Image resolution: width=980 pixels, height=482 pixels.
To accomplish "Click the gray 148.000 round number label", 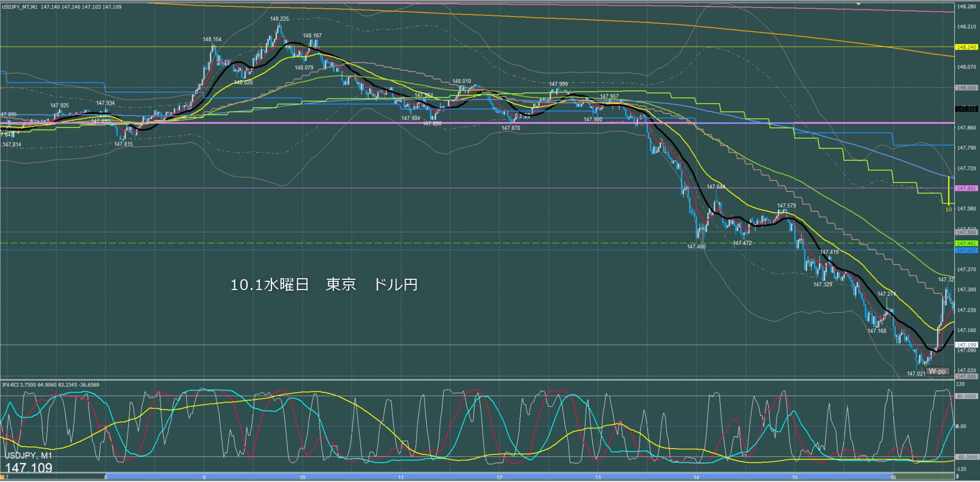I will tap(966, 88).
